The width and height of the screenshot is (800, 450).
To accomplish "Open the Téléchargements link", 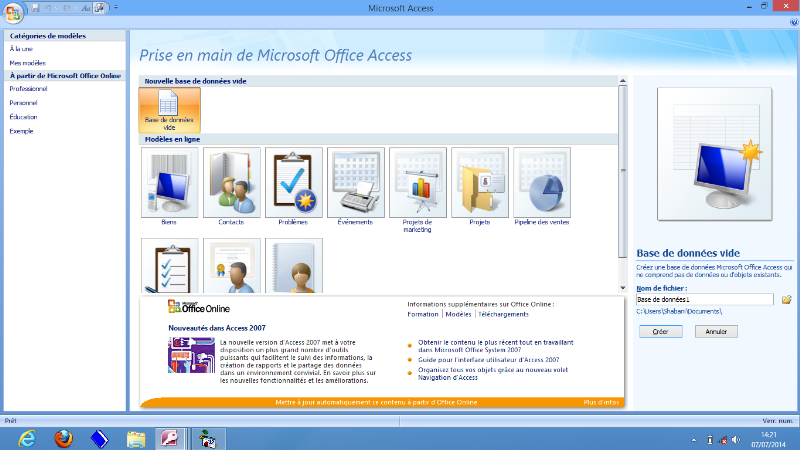I will coord(503,314).
